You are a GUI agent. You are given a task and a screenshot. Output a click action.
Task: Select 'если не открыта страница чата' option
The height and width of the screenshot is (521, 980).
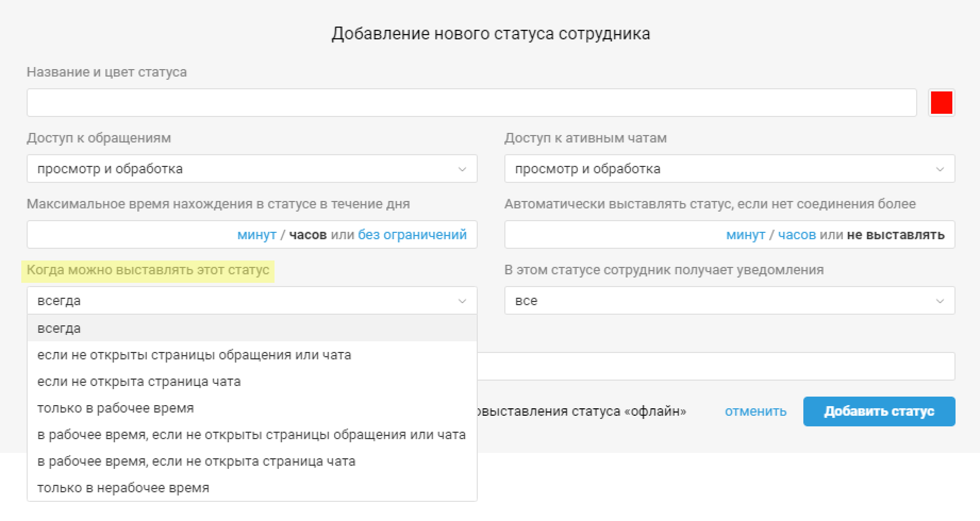pos(252,381)
